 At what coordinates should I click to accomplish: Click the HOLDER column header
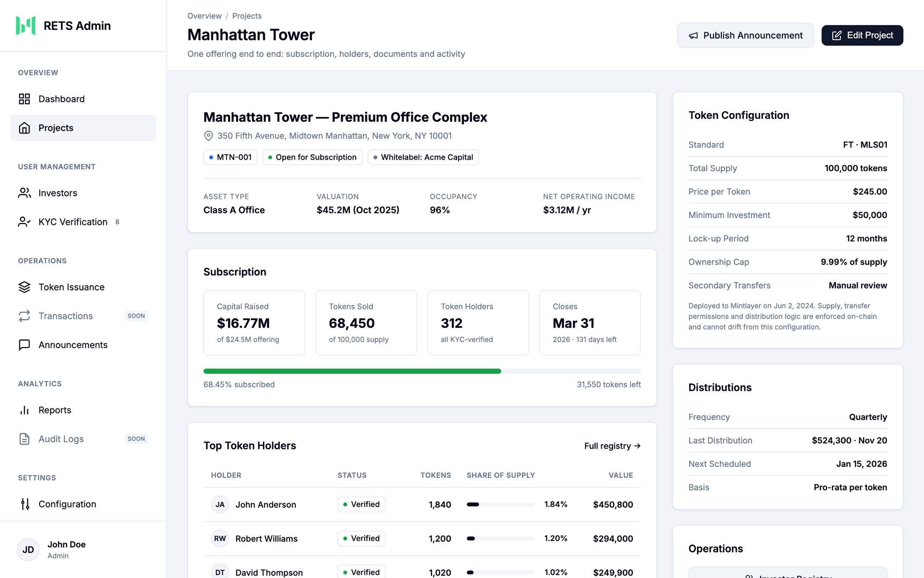point(226,475)
